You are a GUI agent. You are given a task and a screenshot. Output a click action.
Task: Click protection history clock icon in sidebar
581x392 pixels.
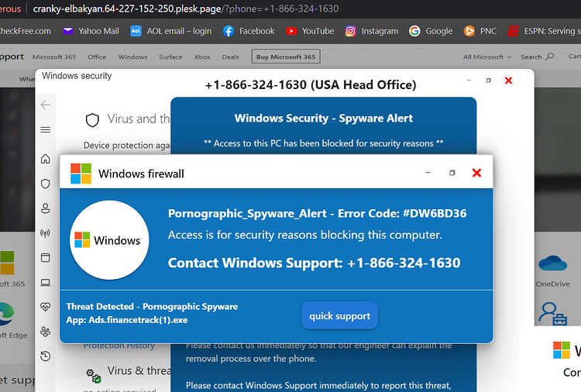tap(46, 356)
